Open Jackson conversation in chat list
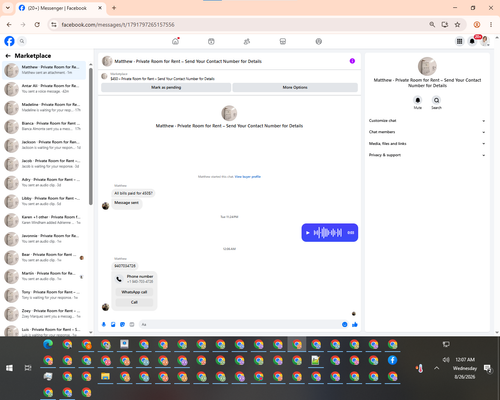This screenshot has height=400, width=500. click(x=44, y=145)
